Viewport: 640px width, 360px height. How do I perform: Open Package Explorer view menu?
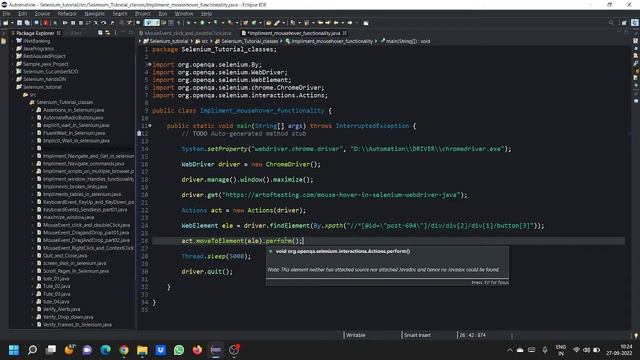(116, 33)
